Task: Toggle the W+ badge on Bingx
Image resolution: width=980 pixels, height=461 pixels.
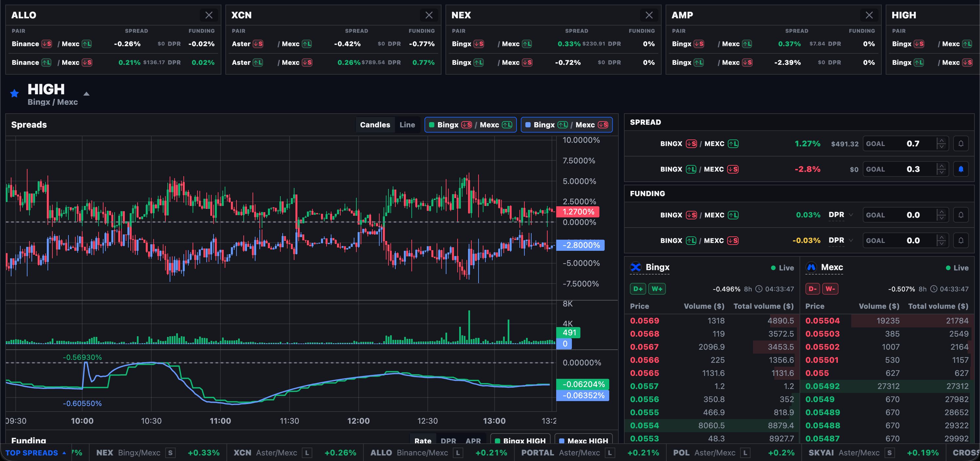Action: click(657, 289)
